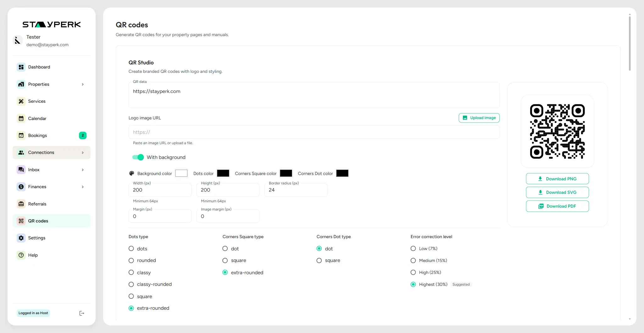644x333 pixels.
Task: Click the QR data text field
Action: click(x=314, y=95)
